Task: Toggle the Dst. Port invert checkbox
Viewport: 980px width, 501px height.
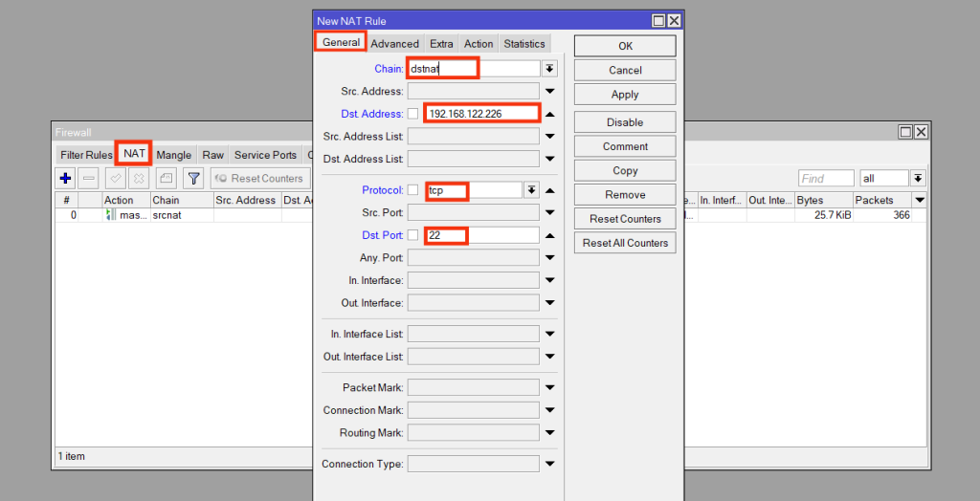Action: point(413,235)
